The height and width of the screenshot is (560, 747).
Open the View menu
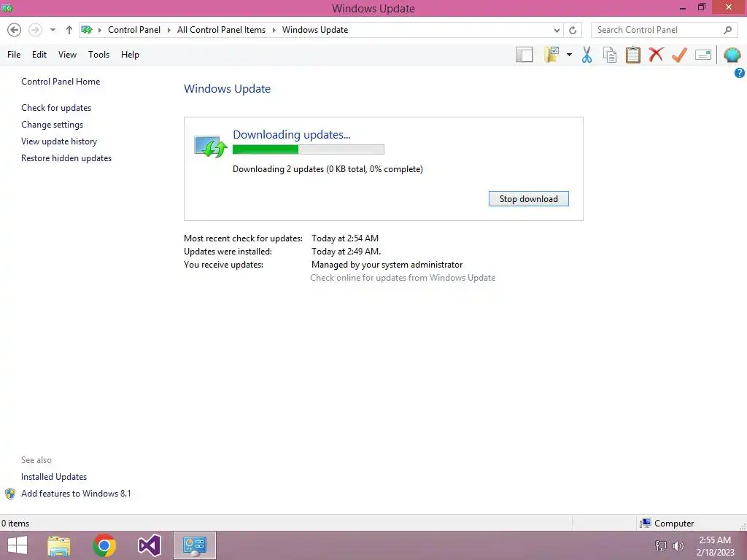68,55
